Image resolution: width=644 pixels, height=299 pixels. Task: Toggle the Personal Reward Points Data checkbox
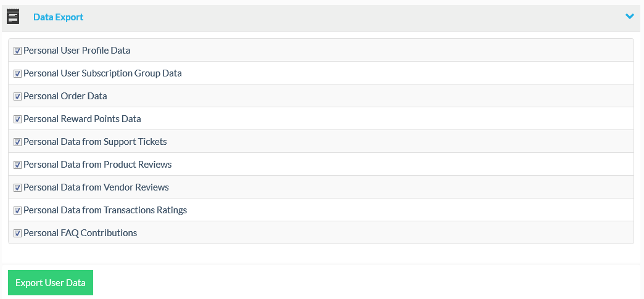coord(17,119)
